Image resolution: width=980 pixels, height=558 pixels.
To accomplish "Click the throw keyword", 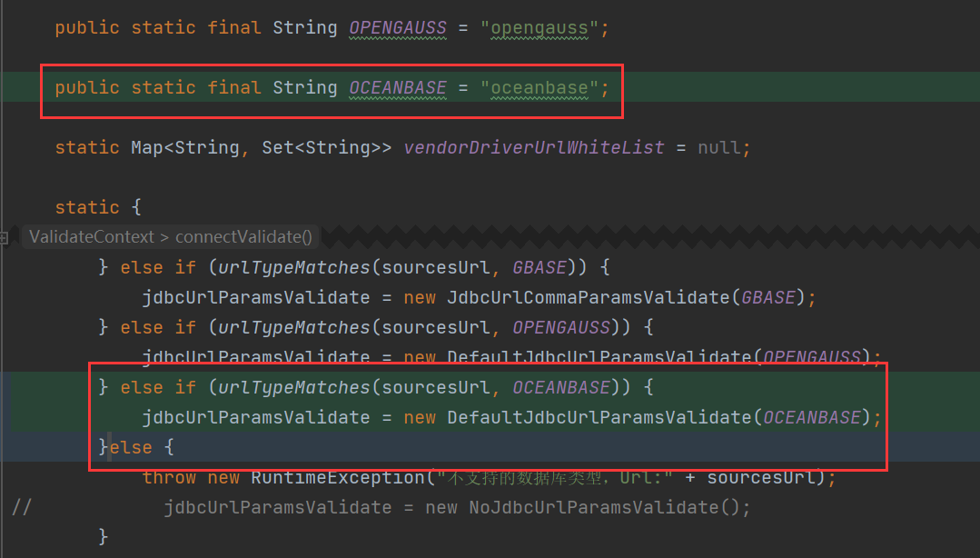I will coord(169,477).
